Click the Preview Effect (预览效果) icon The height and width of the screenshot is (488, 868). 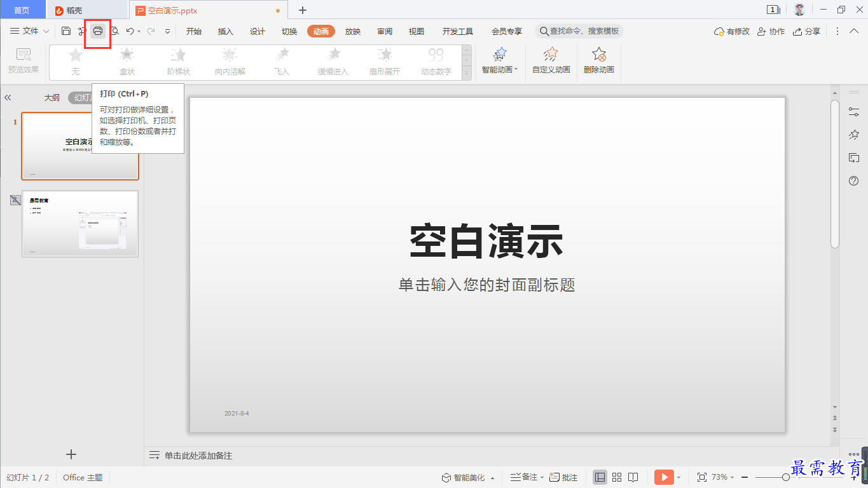coord(24,62)
